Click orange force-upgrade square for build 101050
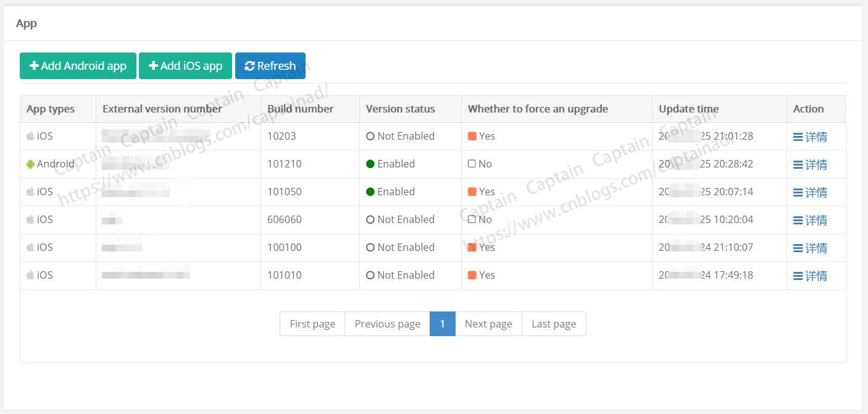Image resolution: width=868 pixels, height=414 pixels. pyautogui.click(x=472, y=192)
